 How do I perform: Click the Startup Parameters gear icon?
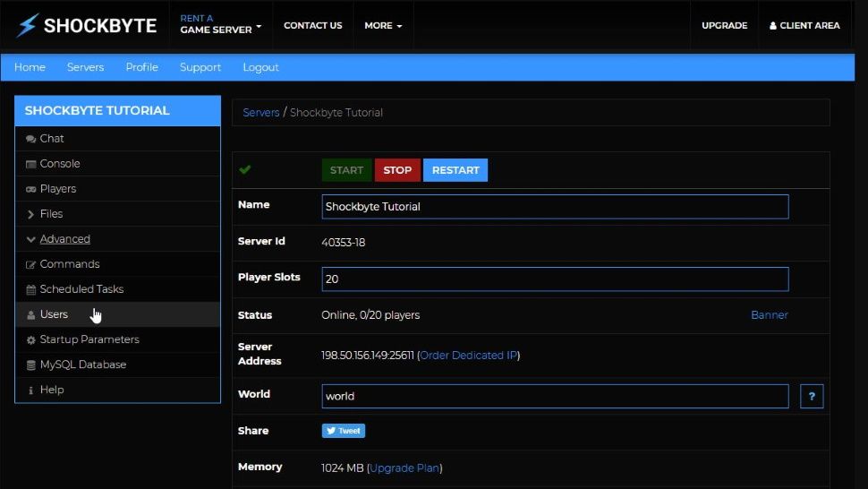pyautogui.click(x=31, y=340)
